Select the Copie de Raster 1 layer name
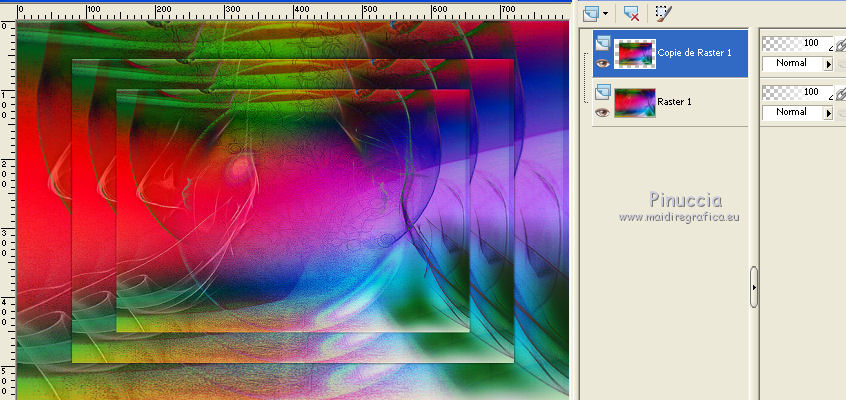846x400 pixels. click(x=694, y=53)
